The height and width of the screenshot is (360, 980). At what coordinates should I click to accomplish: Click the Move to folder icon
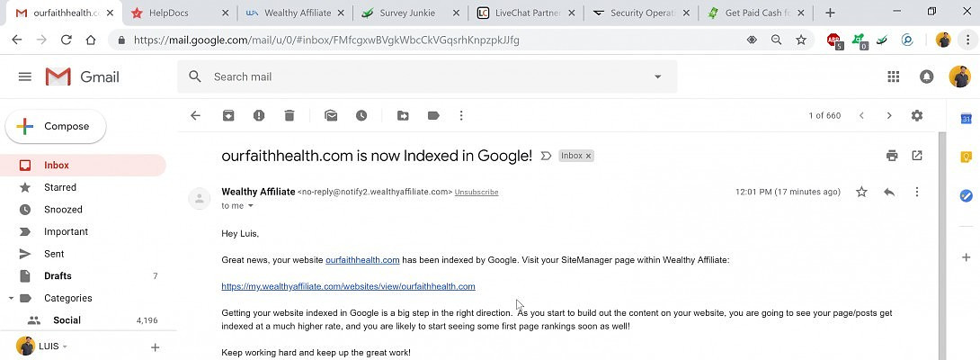pyautogui.click(x=403, y=116)
